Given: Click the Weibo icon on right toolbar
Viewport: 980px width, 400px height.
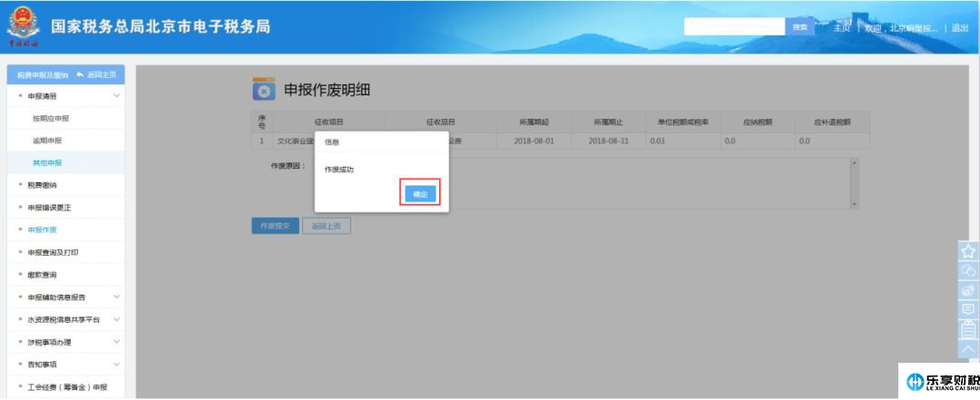Looking at the screenshot, I should point(968,290).
